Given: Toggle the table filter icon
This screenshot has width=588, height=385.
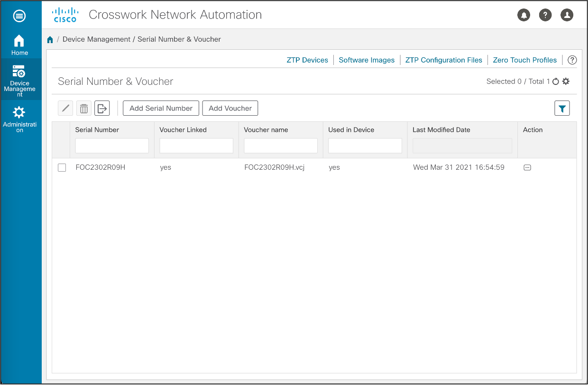Looking at the screenshot, I should point(562,109).
